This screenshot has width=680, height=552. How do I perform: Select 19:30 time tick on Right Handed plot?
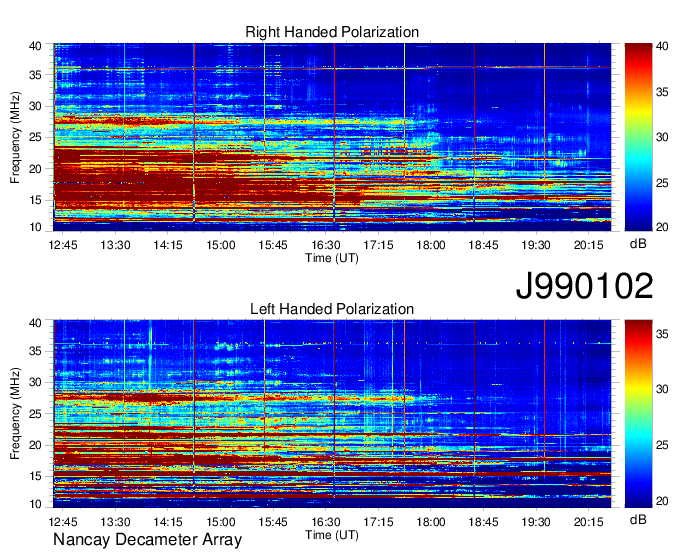[x=536, y=245]
